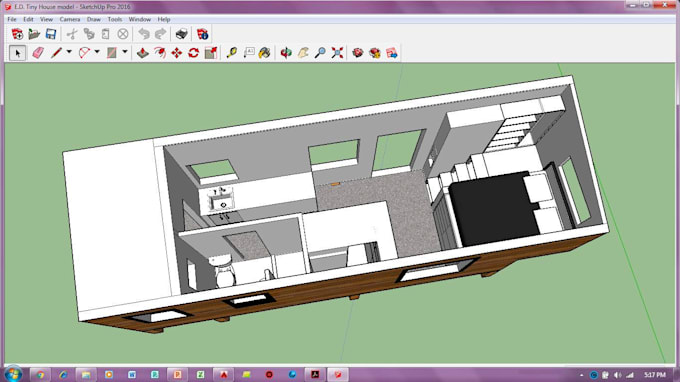Select the Push/Pull tool
This screenshot has height=382, width=680.
143,53
